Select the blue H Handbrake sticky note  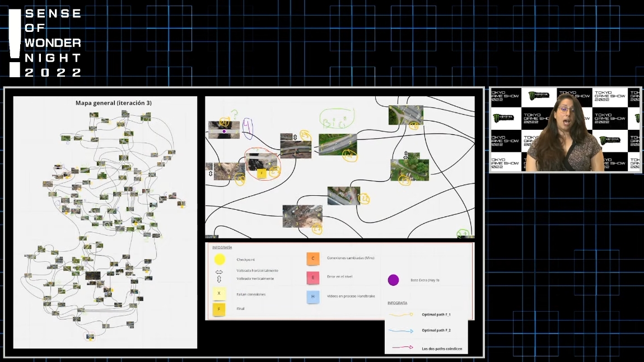coord(312,297)
